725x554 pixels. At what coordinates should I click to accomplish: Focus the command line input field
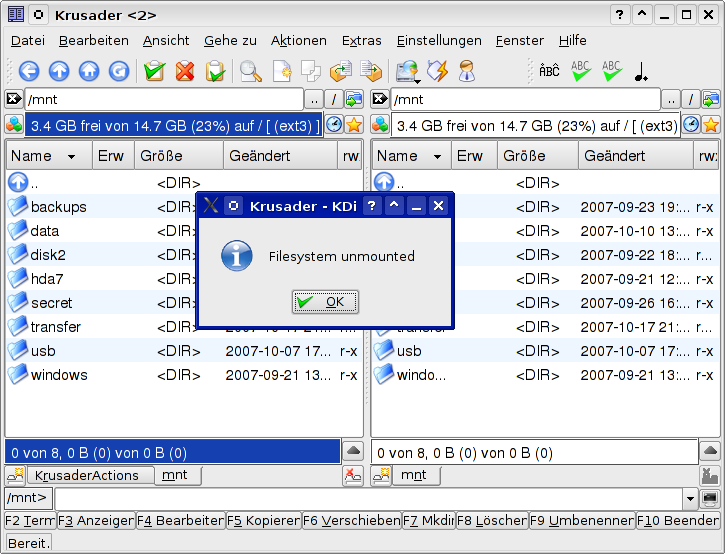(x=368, y=499)
